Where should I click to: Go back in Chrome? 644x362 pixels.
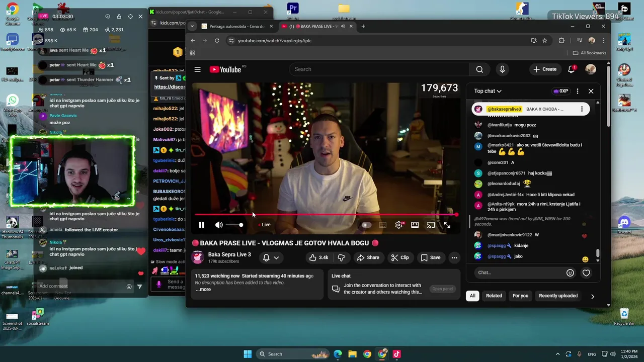tap(193, 41)
